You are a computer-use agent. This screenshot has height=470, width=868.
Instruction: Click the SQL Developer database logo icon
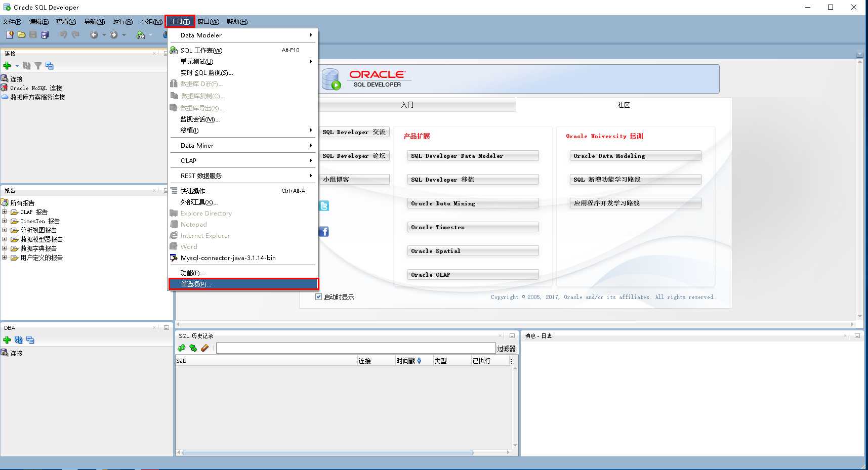click(x=332, y=79)
